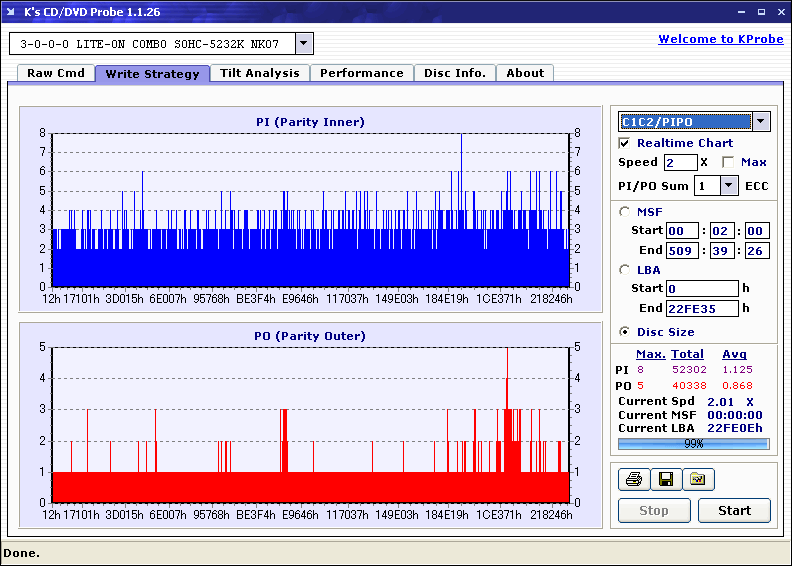Open the Disc Info. tab
Viewport: 792px width, 566px height.
coord(455,73)
